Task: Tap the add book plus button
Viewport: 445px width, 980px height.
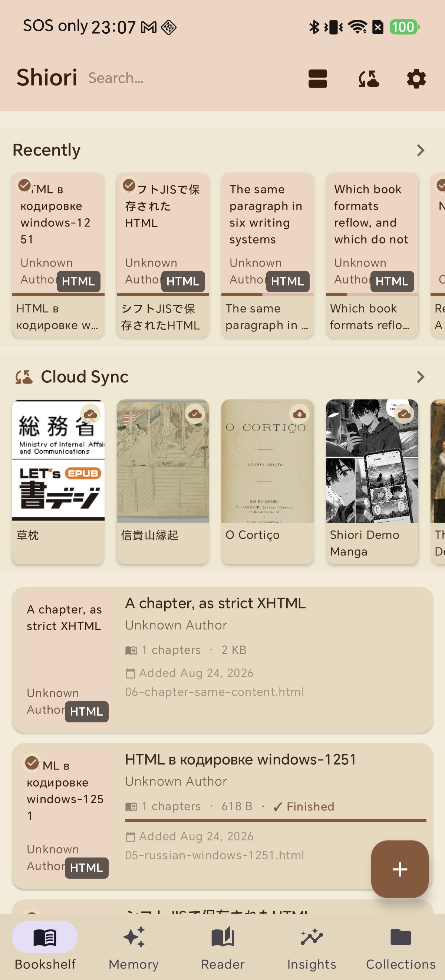Action: click(400, 869)
